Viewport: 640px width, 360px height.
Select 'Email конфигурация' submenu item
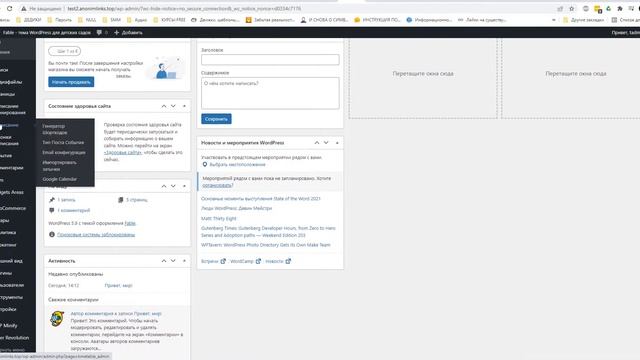pyautogui.click(x=64, y=152)
